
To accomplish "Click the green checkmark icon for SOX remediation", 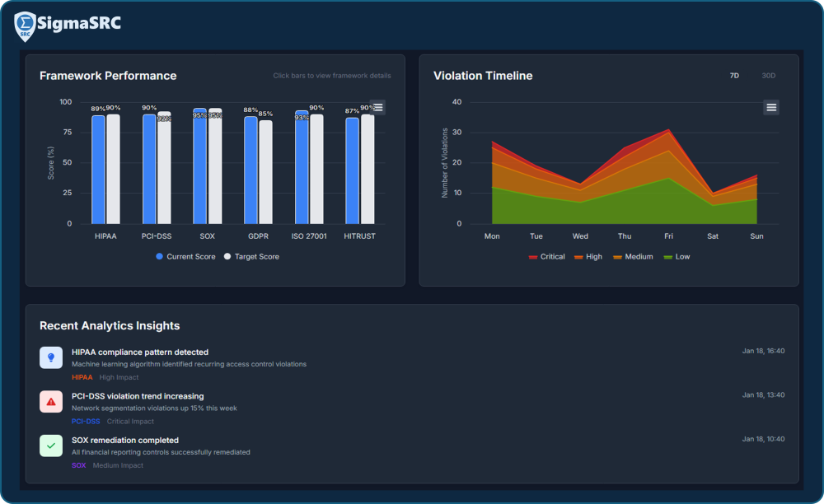I will point(51,446).
